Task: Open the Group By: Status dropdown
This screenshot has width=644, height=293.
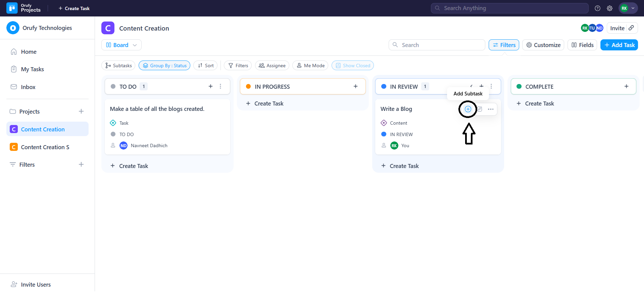Action: coord(164,66)
